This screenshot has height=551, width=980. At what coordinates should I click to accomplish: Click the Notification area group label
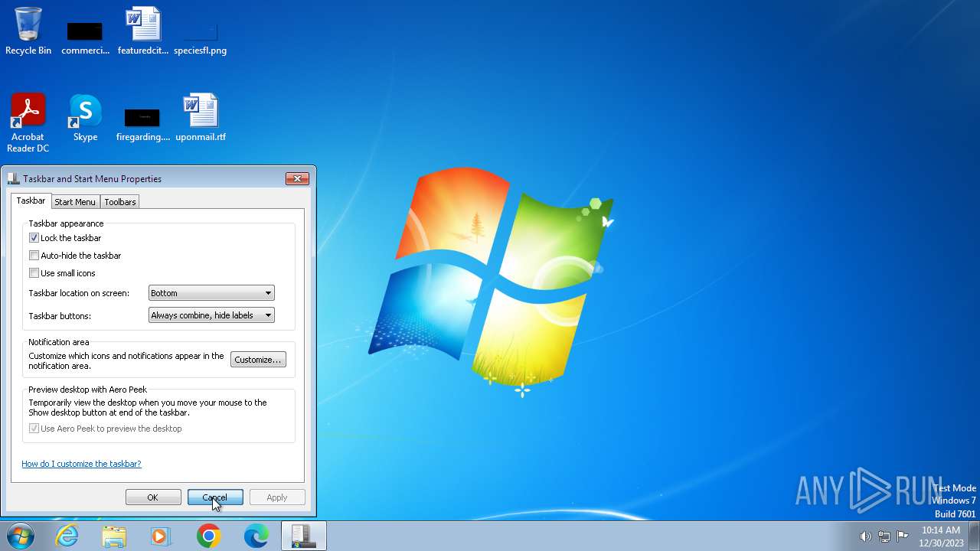point(59,342)
